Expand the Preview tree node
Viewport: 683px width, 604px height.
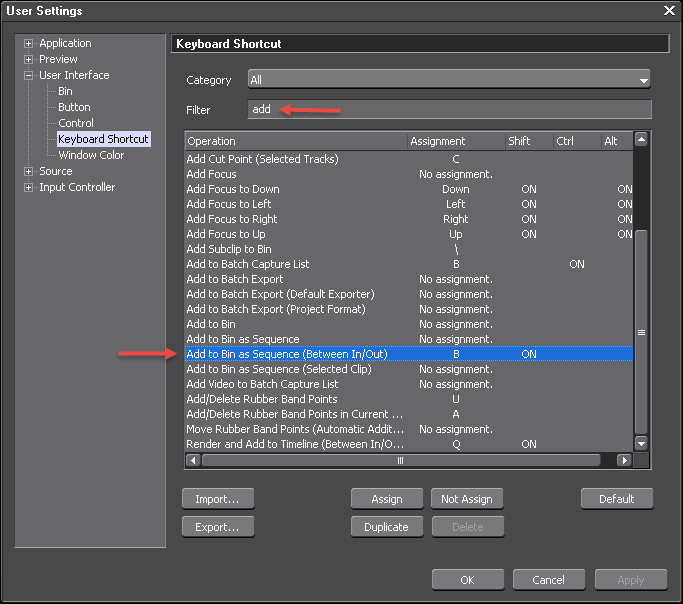(29, 60)
